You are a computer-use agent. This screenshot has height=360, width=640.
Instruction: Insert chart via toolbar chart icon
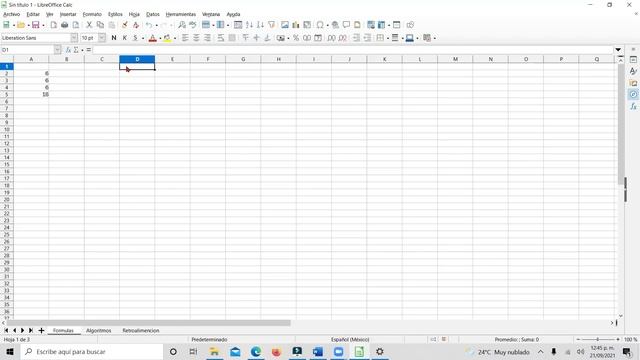click(296, 25)
